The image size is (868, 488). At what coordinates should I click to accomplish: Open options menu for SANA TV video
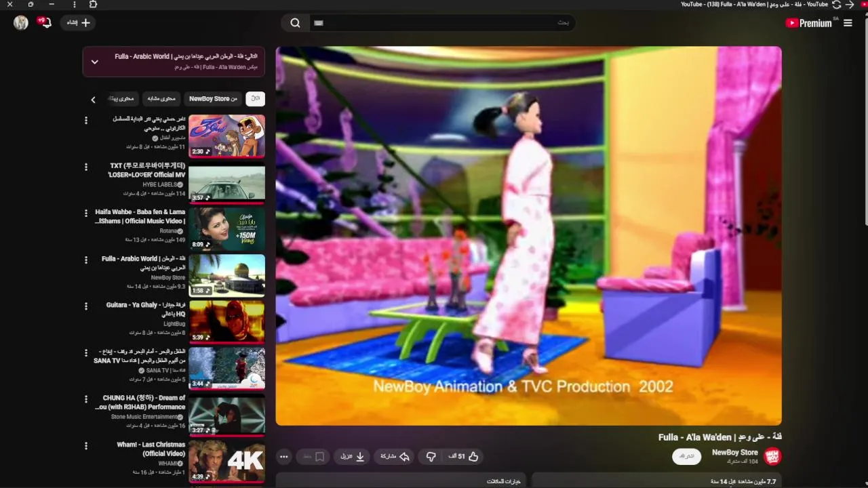pos(86,353)
